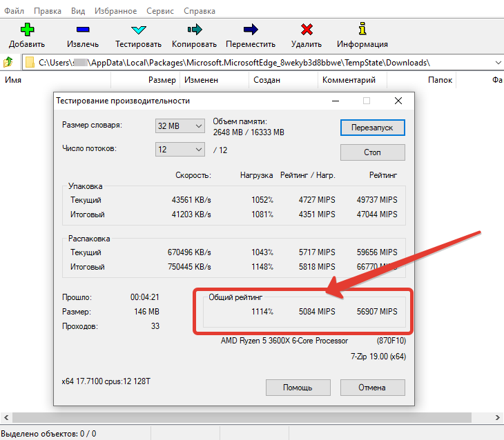
Task: Click the Переместить blue arrow icon
Action: click(251, 30)
